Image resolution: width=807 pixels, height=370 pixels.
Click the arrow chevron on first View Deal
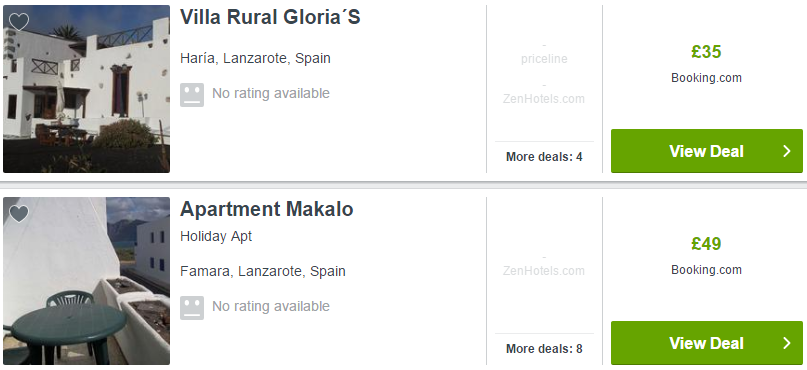(x=786, y=151)
